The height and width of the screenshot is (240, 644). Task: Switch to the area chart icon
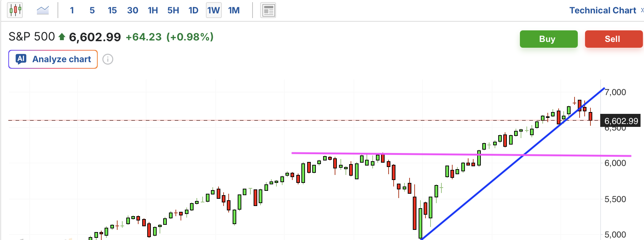(43, 10)
